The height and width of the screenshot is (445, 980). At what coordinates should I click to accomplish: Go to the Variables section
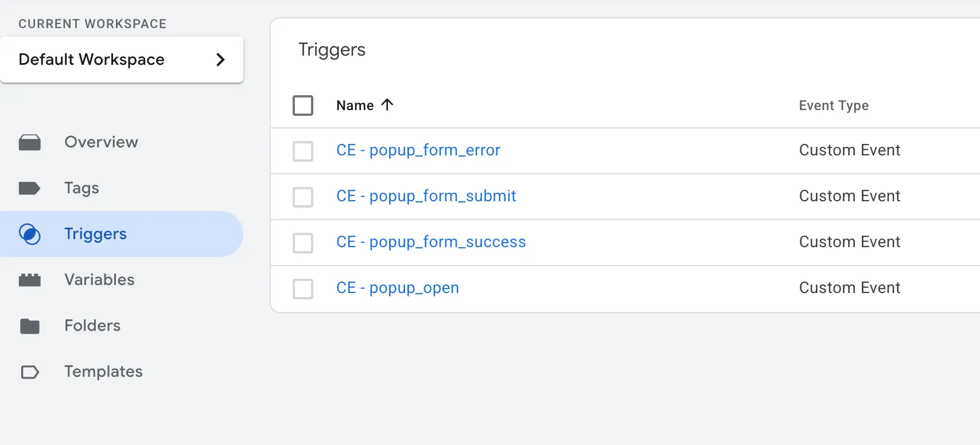99,280
